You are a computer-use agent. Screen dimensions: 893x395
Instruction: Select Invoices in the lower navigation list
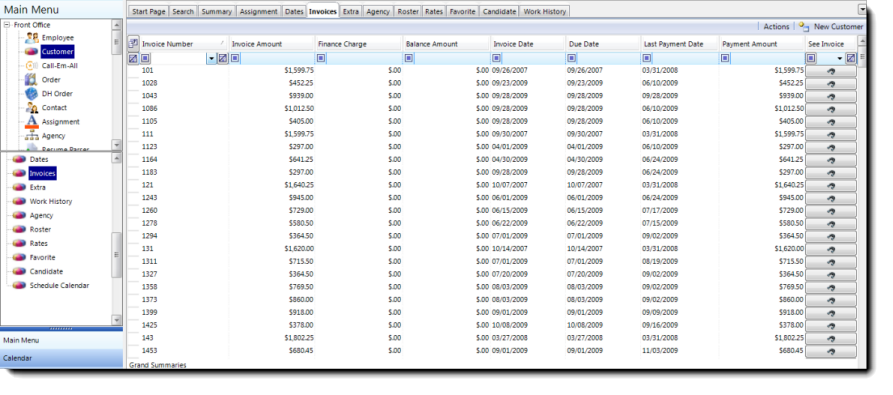pos(43,174)
